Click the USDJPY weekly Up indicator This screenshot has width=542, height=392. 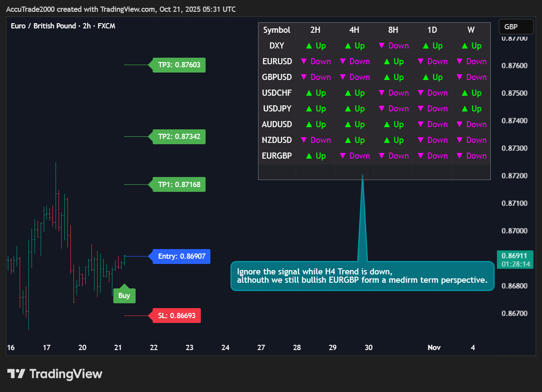(x=471, y=109)
